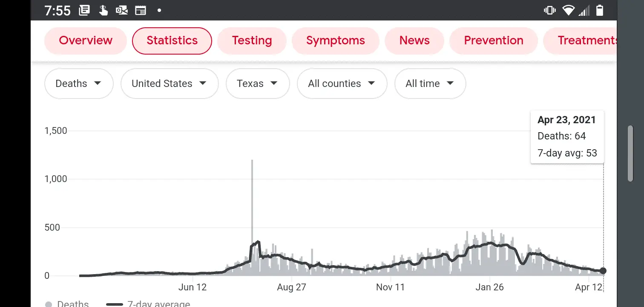Switch to the Overview tab
The height and width of the screenshot is (307, 644).
(x=86, y=41)
